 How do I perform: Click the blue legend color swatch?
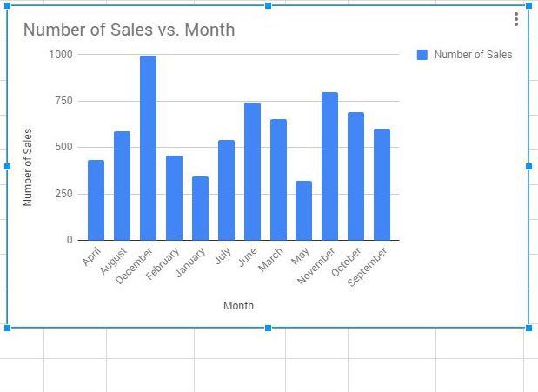(x=422, y=55)
